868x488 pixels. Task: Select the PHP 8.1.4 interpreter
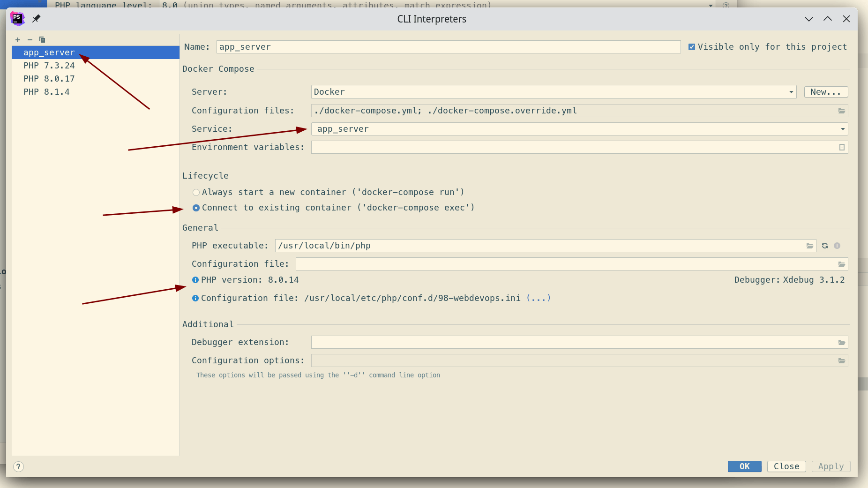pos(46,92)
